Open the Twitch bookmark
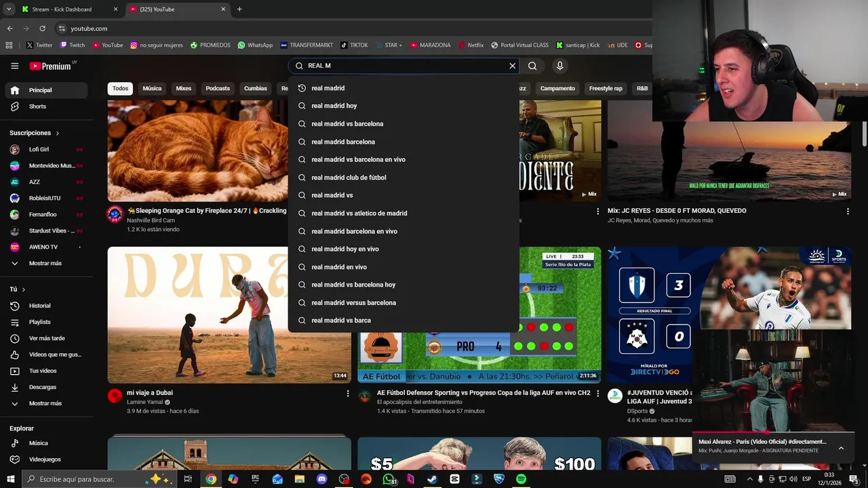Viewport: 868px width, 488px height. 73,45
